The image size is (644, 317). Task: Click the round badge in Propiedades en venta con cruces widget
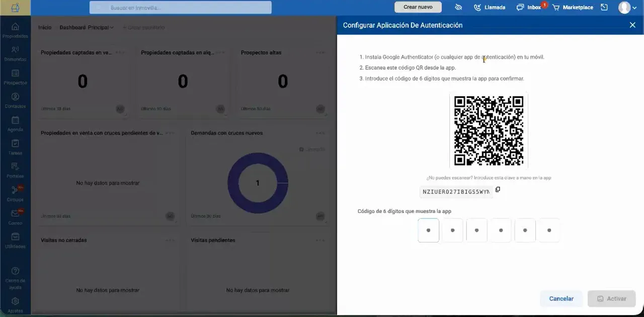tap(170, 216)
